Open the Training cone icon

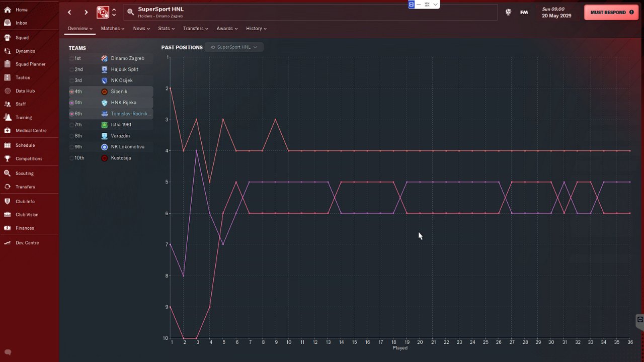point(8,117)
